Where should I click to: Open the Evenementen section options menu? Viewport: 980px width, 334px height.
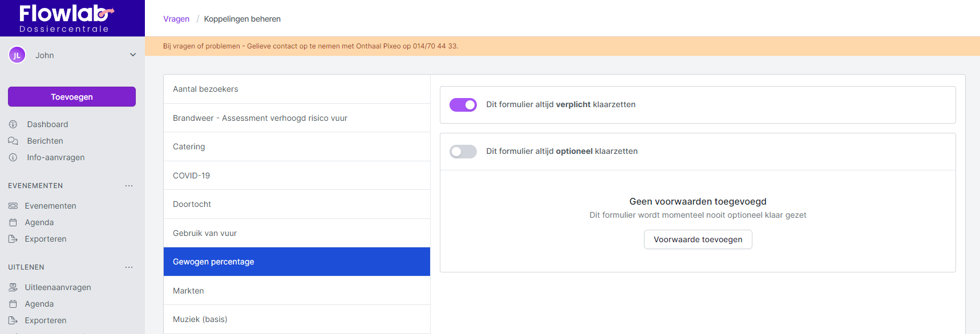coord(129,186)
